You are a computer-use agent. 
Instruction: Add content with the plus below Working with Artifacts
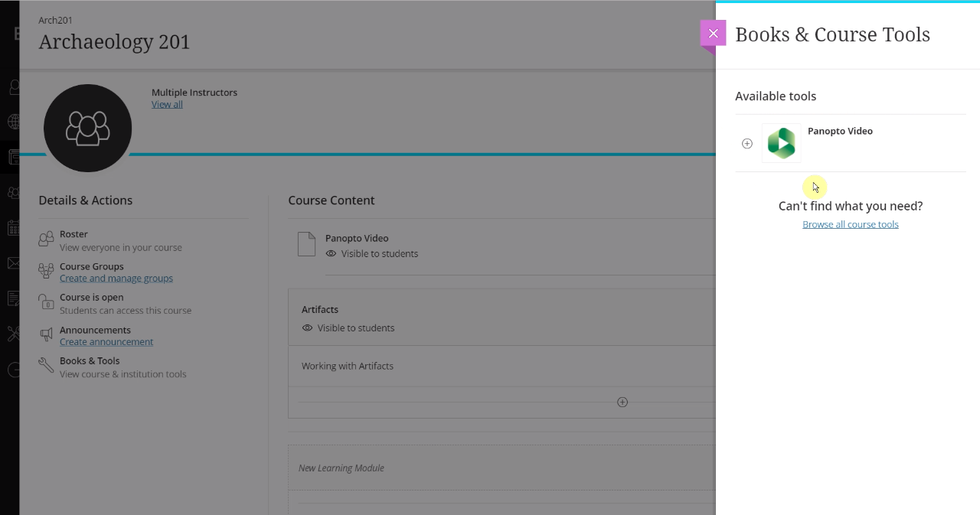(622, 403)
